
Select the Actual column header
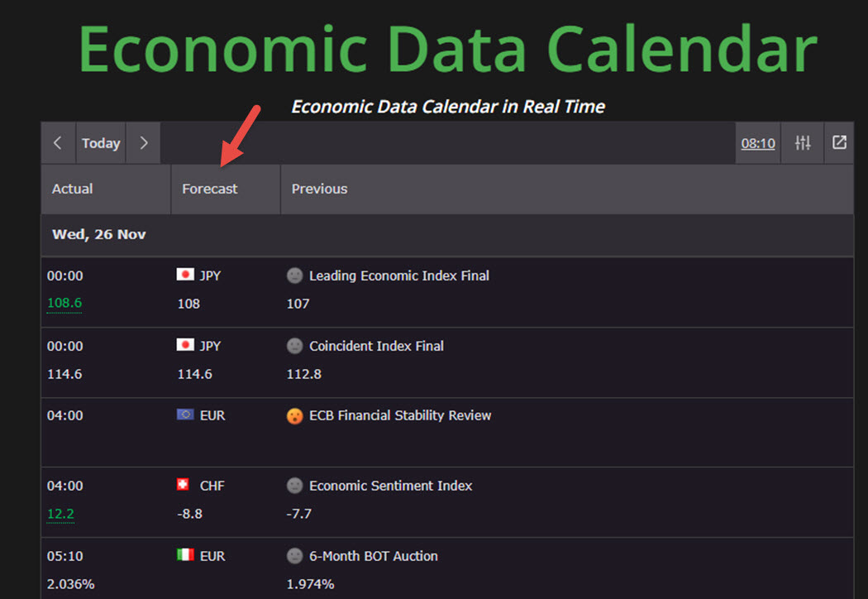[x=73, y=189]
